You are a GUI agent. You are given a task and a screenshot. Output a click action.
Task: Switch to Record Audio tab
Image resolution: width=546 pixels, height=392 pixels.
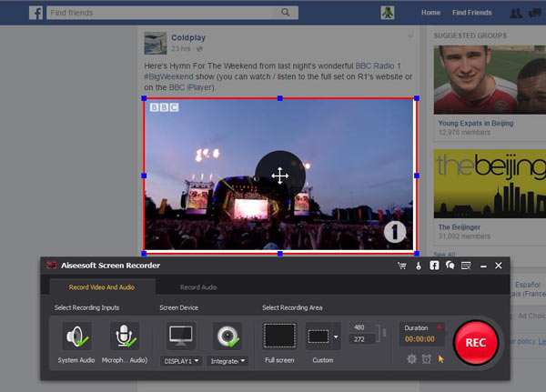[x=198, y=287]
